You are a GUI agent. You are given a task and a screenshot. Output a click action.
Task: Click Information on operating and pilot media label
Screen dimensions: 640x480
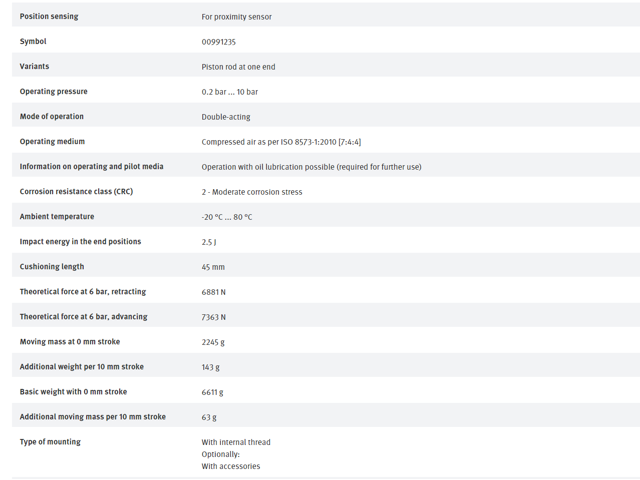pos(91,167)
